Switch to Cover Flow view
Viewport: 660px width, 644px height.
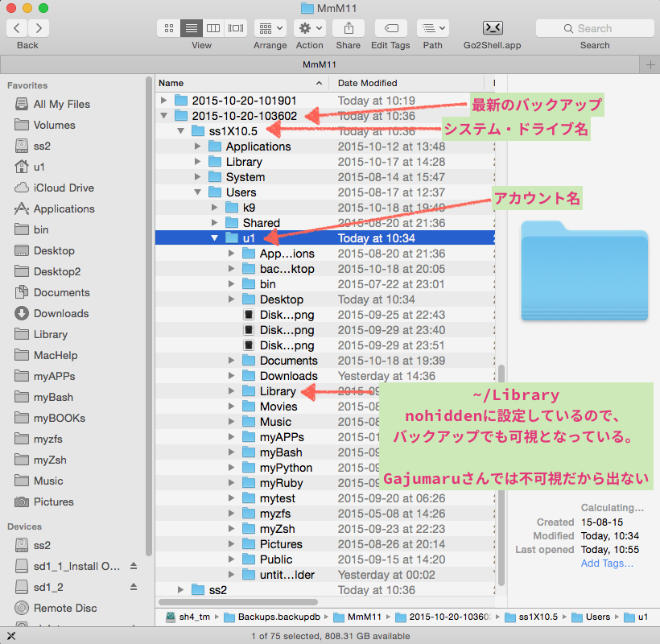click(236, 28)
